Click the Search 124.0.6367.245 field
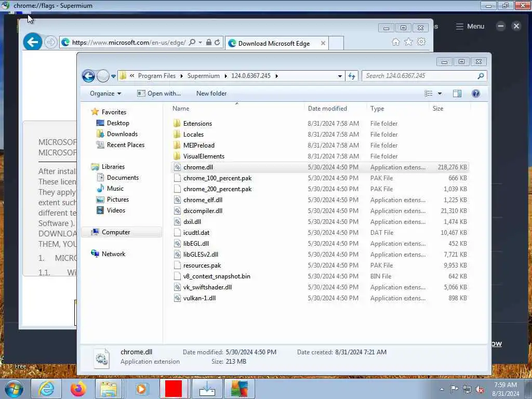Viewport: 532px width, 399px height. (x=424, y=76)
